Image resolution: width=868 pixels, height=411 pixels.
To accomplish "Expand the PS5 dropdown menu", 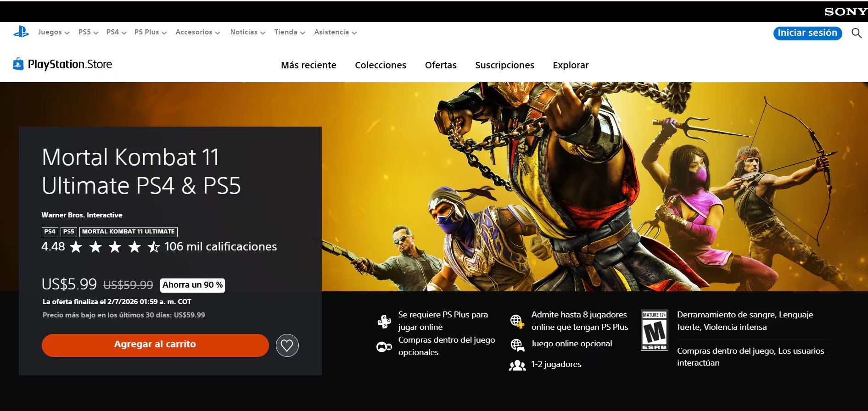I will [x=88, y=32].
